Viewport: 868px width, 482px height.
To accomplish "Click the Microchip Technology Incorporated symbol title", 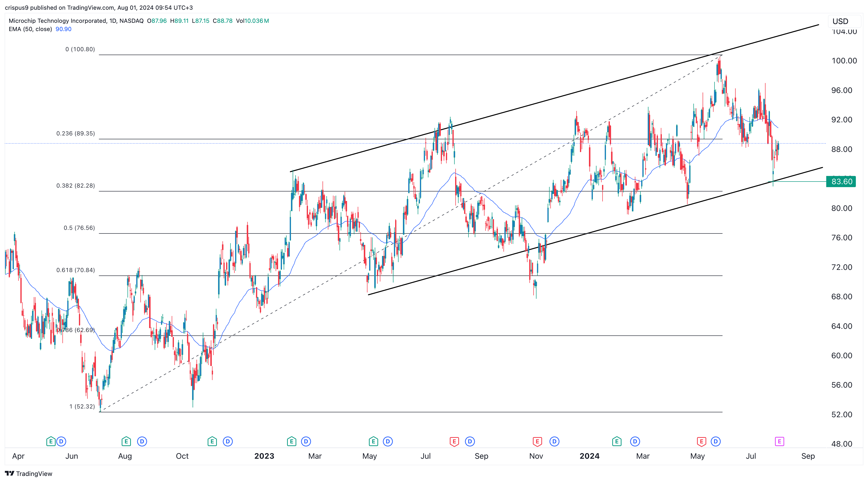I will (57, 21).
